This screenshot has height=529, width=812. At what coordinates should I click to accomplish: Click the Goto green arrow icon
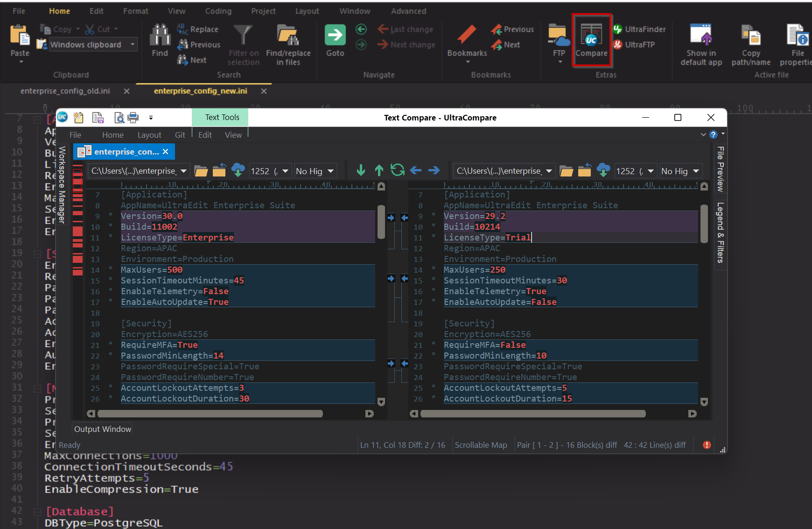pos(335,35)
